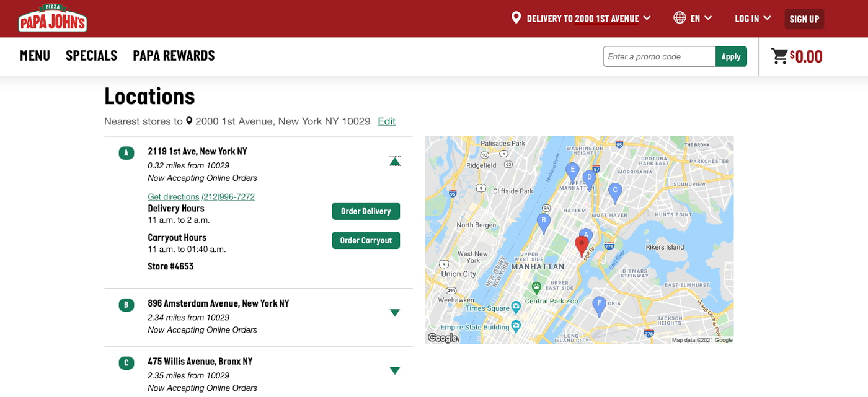868x397 pixels.
Task: Select map marker C in the Bronx
Action: tap(614, 191)
